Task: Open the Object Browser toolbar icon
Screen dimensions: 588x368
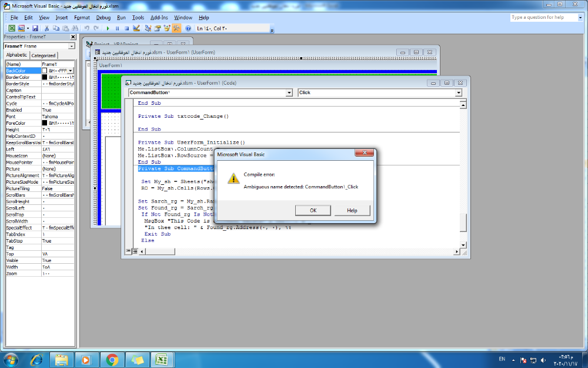Action: tap(167, 28)
